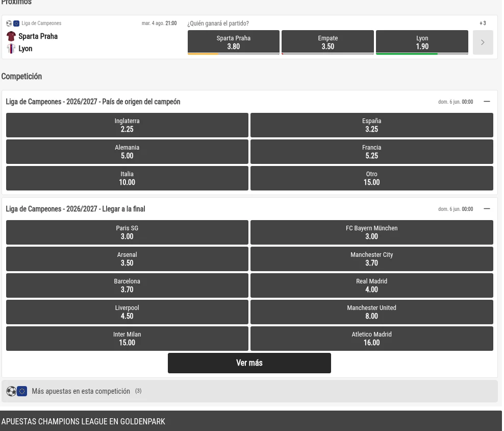Click the European flag icon beside Liga de Campeones
This screenshot has height=431, width=504.
pyautogui.click(x=16, y=23)
